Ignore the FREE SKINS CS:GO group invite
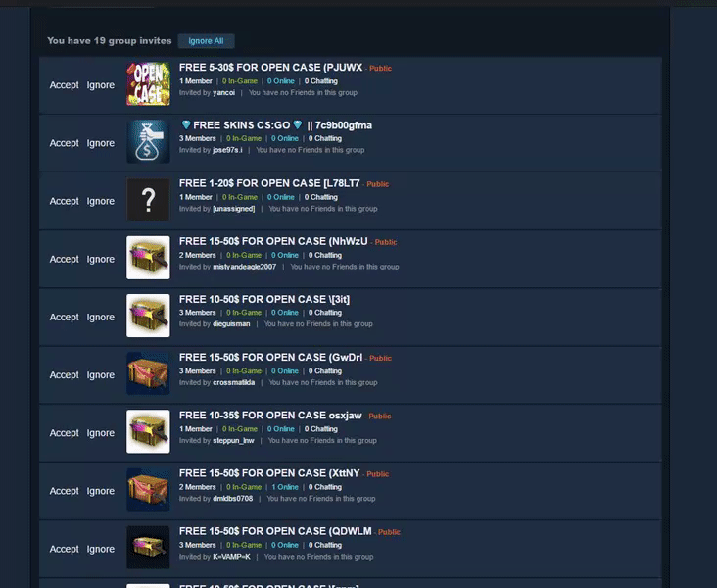Viewport: 717px width, 588px height. [x=101, y=143]
